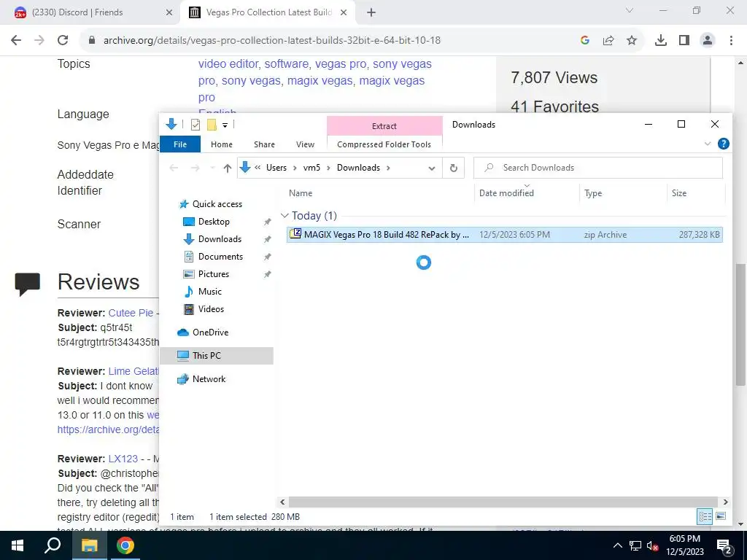The width and height of the screenshot is (747, 560).
Task: Close the Discord Friends tab
Action: 169,12
